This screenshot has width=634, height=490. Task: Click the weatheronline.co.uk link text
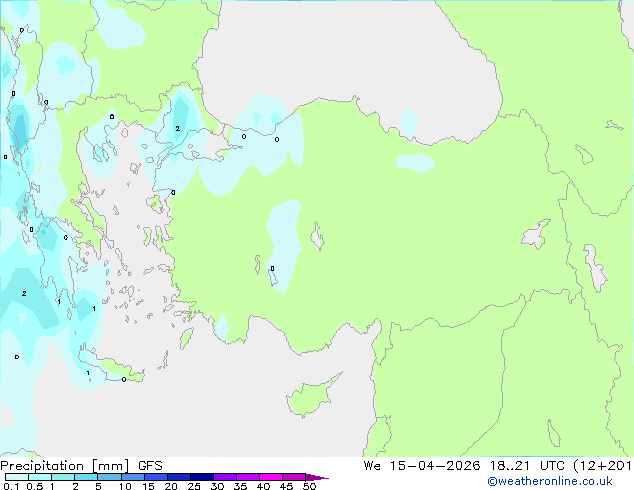pos(550,481)
